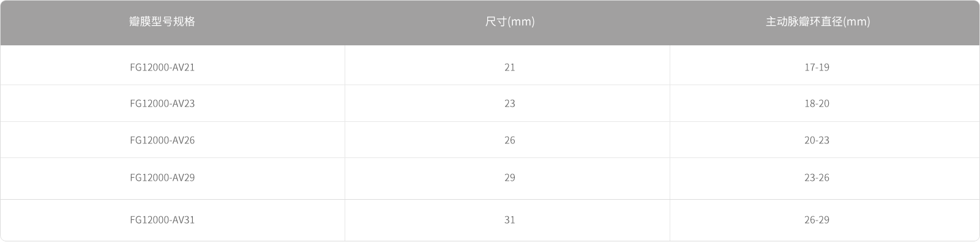
Task: Click the 尺寸(mm) column header
Action: tap(510, 22)
